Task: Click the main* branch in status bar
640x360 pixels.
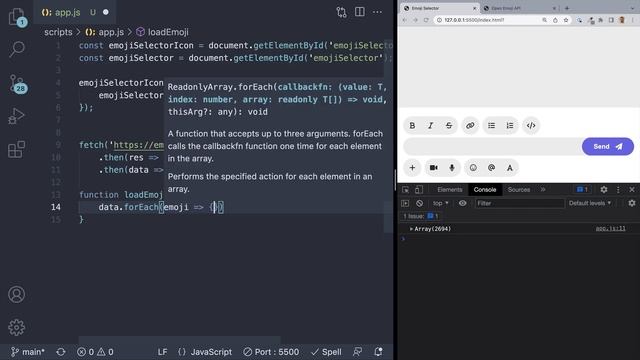Action: click(28, 351)
